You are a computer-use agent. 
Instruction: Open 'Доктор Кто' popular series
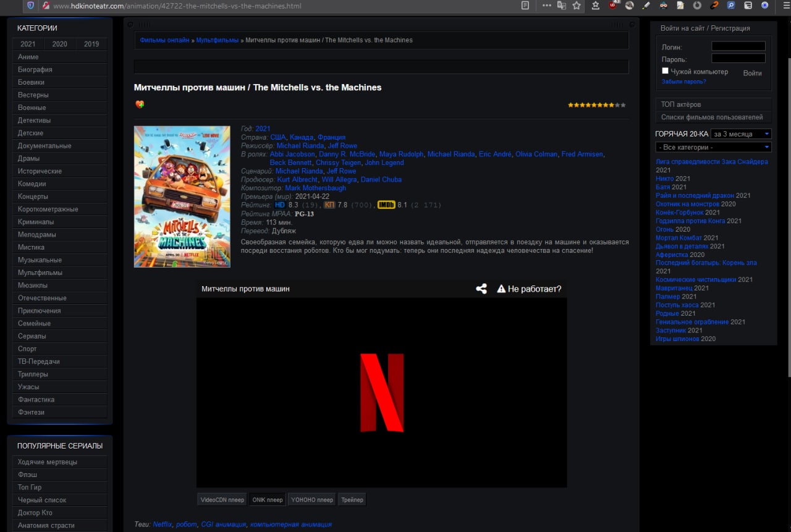click(x=60, y=513)
